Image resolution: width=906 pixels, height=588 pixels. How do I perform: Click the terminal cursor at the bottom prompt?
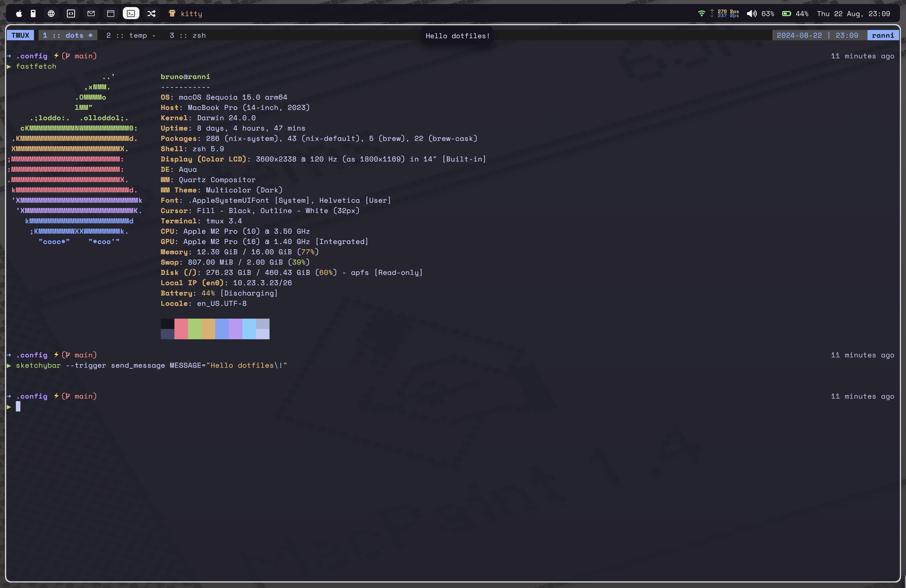pos(18,406)
